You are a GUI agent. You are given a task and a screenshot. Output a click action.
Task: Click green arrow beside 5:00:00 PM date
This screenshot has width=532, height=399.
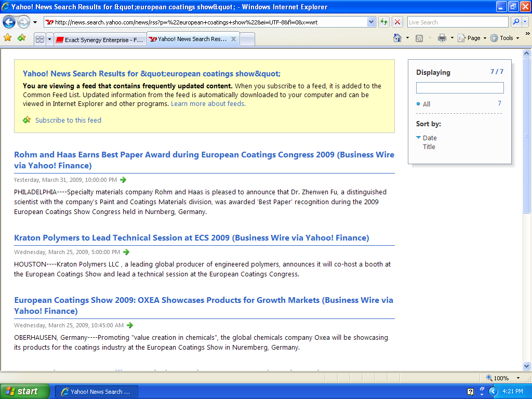[126, 252]
